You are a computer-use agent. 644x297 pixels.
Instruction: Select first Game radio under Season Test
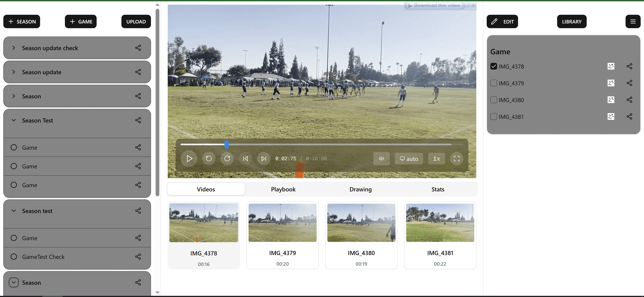[14, 147]
